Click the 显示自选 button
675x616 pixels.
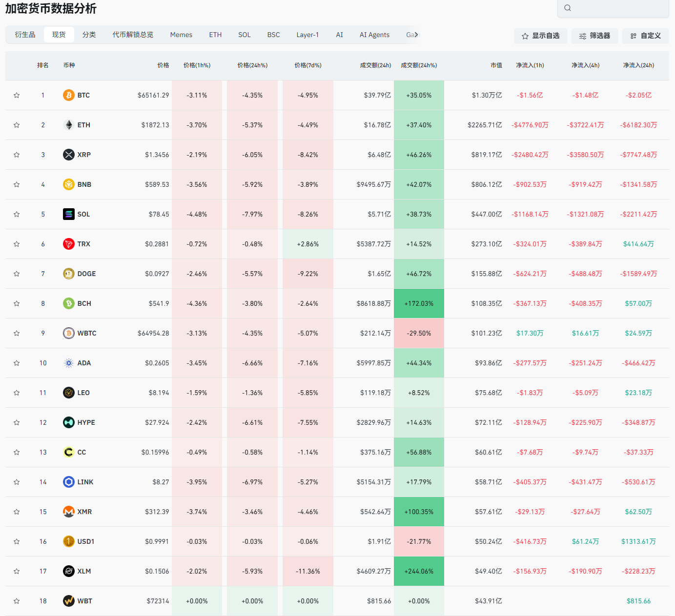coord(540,36)
